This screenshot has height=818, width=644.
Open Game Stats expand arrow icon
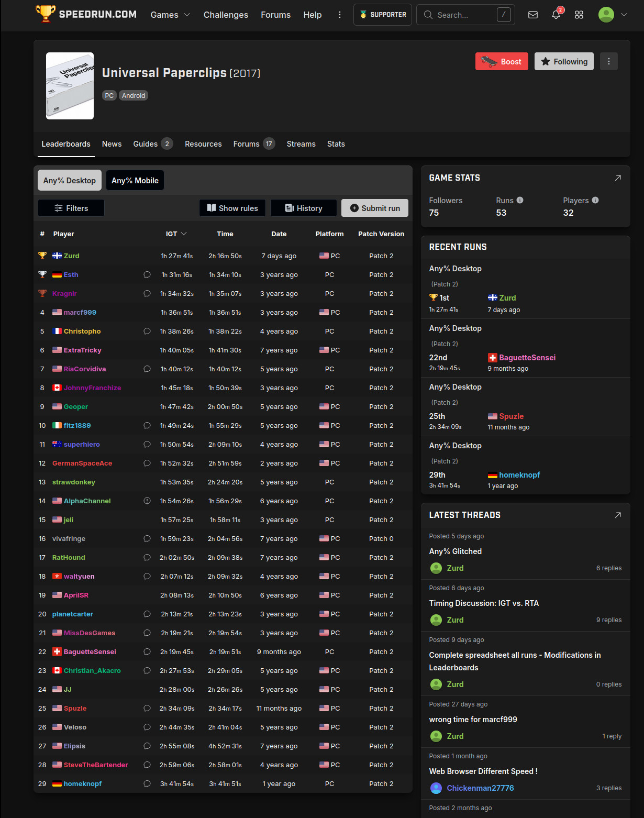618,178
